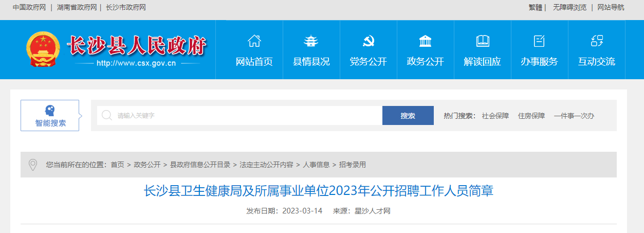Click the article title about 2023年公开招聘
The height and width of the screenshot is (233, 644).
click(x=319, y=191)
